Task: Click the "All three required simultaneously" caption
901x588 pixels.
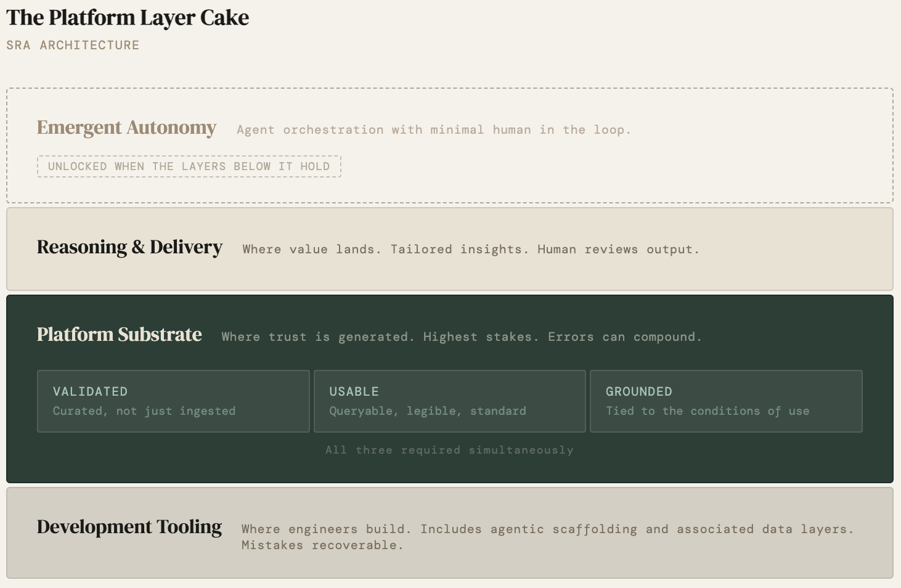Action: click(x=449, y=450)
